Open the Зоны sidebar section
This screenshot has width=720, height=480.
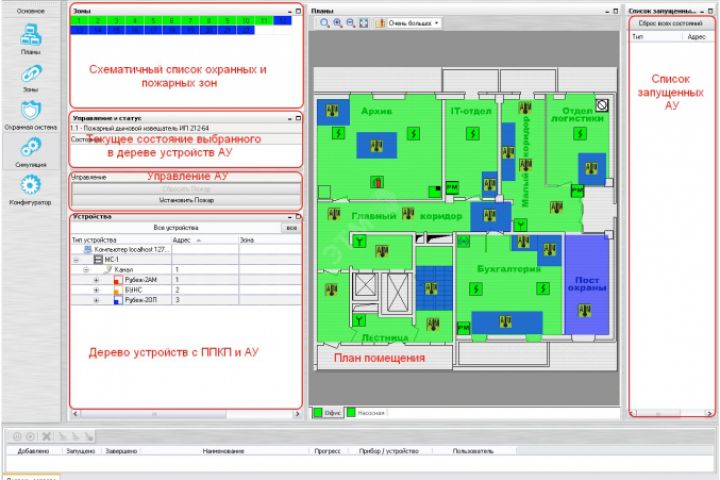[x=31, y=78]
